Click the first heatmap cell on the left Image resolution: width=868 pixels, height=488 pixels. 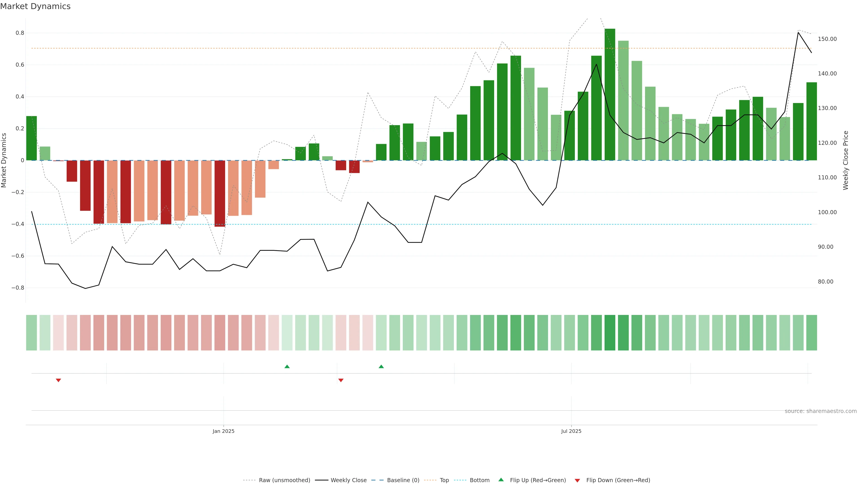pyautogui.click(x=31, y=333)
